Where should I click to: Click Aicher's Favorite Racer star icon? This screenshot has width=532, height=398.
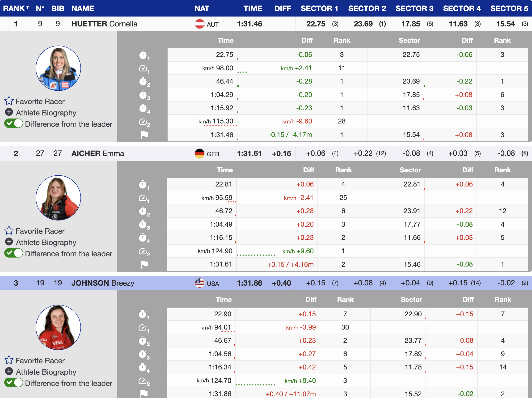point(9,231)
